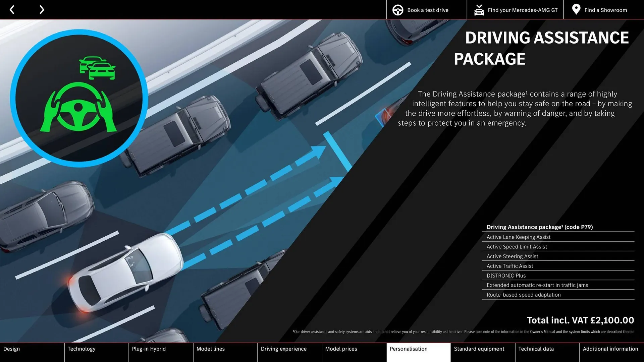Click Book a test drive
Screen dimensions: 644x362
[427, 10]
